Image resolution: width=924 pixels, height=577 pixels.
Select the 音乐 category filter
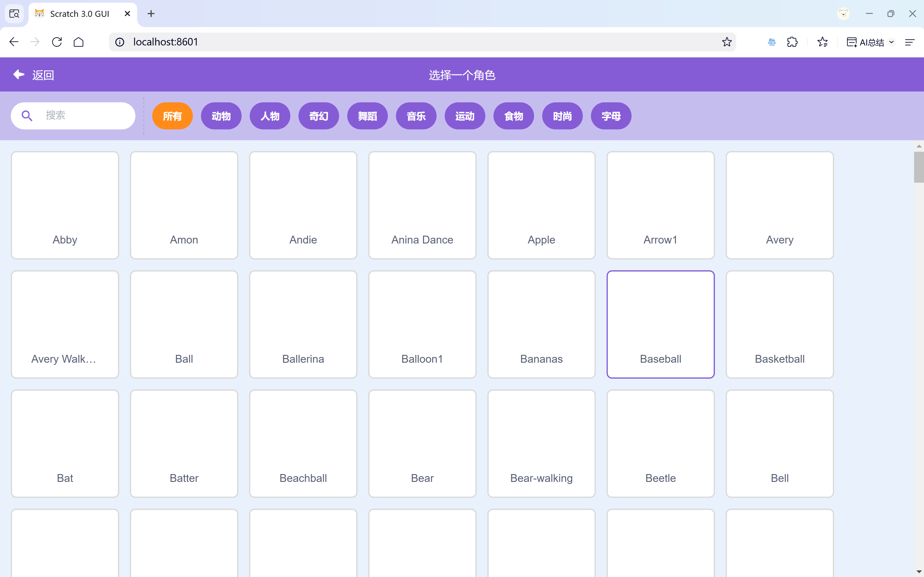(416, 116)
